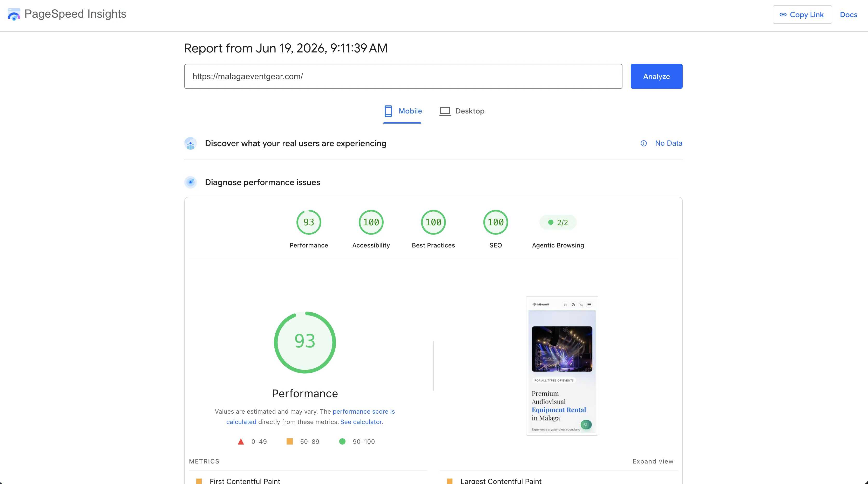
Task: Click the mobile page screenshot thumbnail
Action: point(562,366)
